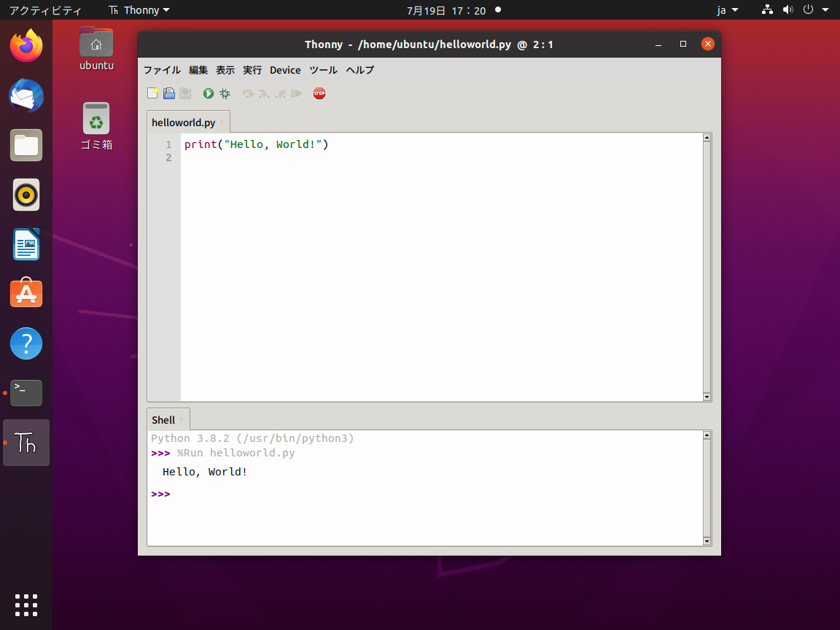Click the network icon in the top bar
This screenshot has height=630, width=840.
(767, 9)
